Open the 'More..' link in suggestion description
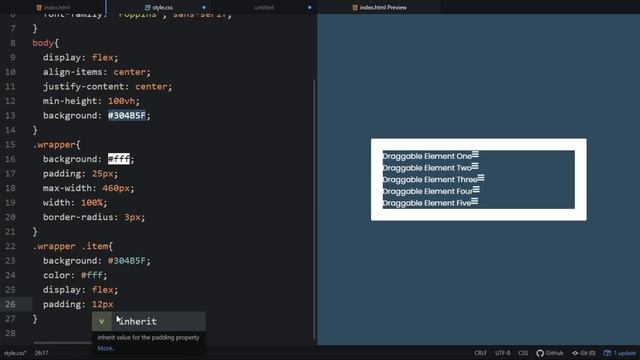This screenshot has height=360, width=640. [106, 348]
